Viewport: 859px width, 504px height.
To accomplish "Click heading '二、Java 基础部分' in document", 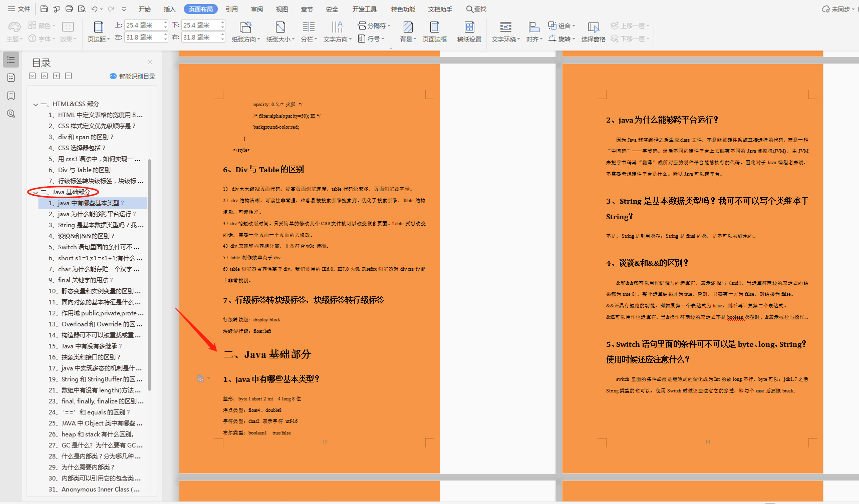I will point(267,354).
